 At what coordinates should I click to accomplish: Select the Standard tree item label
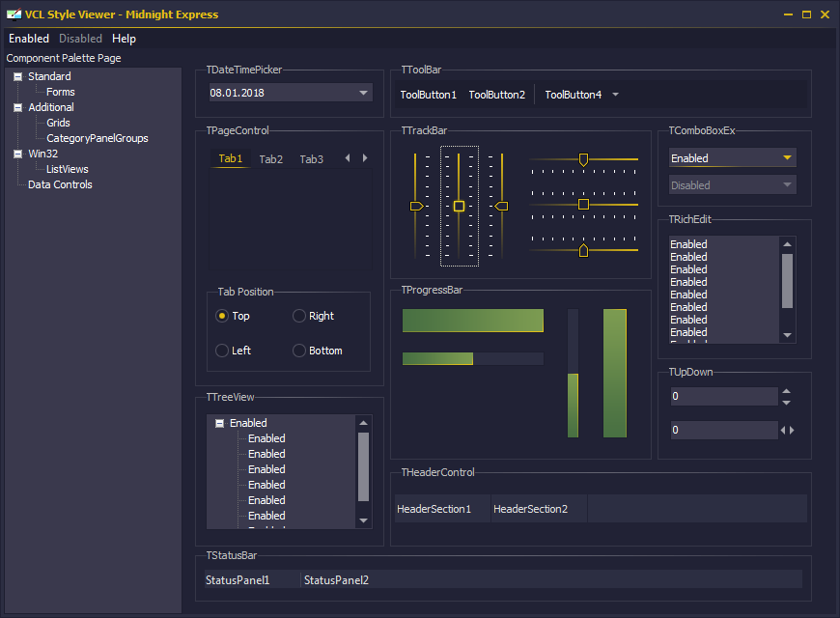coord(49,76)
